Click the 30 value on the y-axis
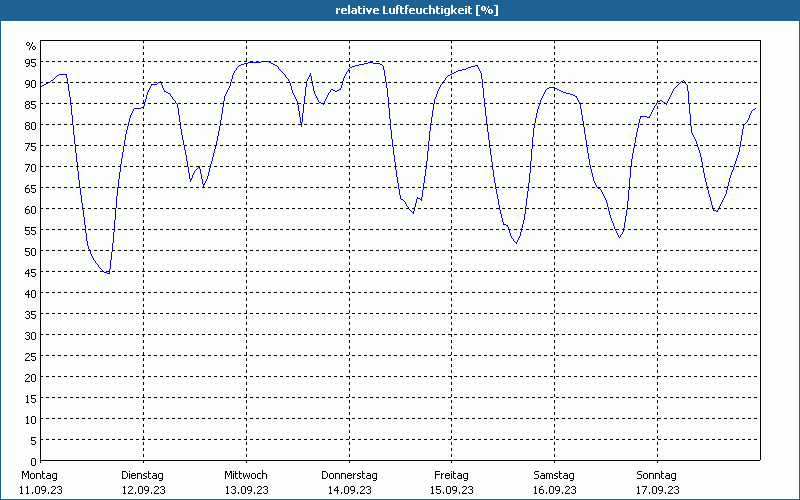 (x=31, y=336)
